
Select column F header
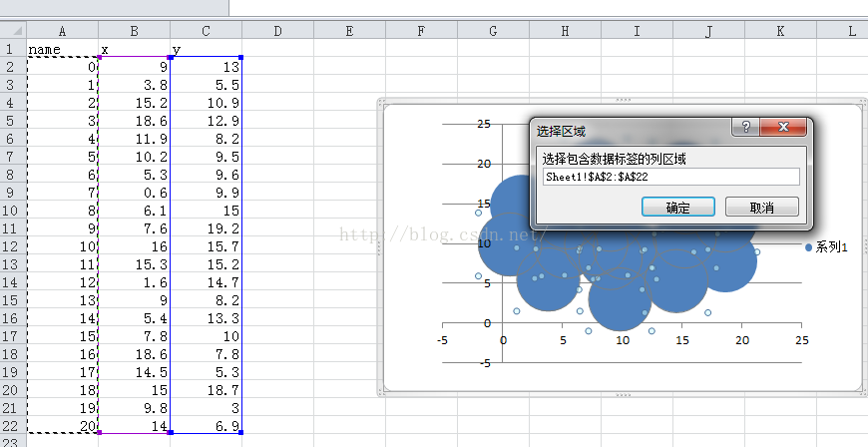click(x=422, y=31)
